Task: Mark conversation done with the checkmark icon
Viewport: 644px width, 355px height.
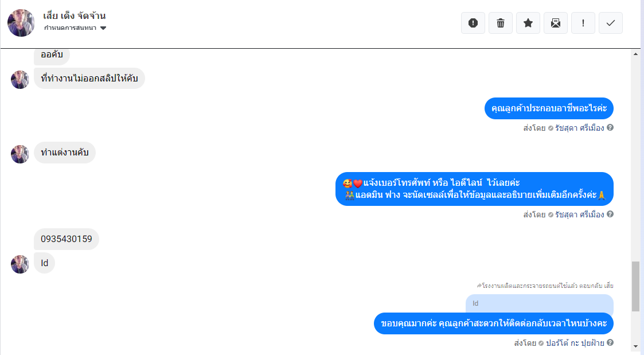Action: coord(610,23)
